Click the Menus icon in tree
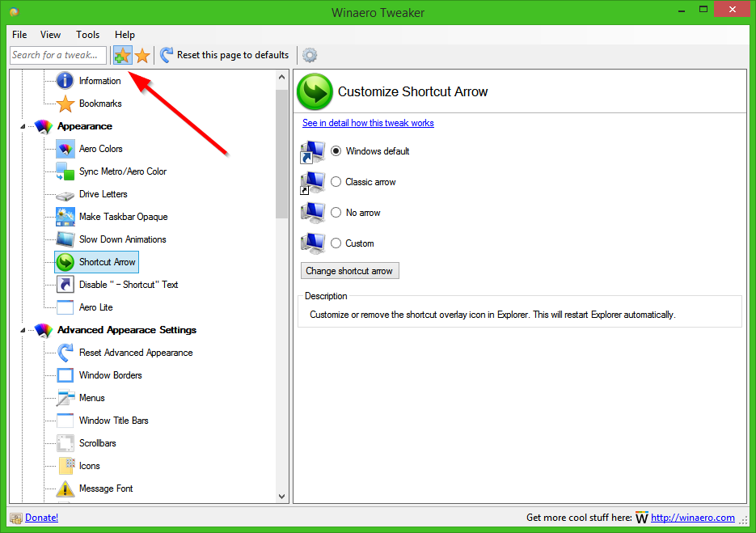This screenshot has width=756, height=533. pos(65,397)
